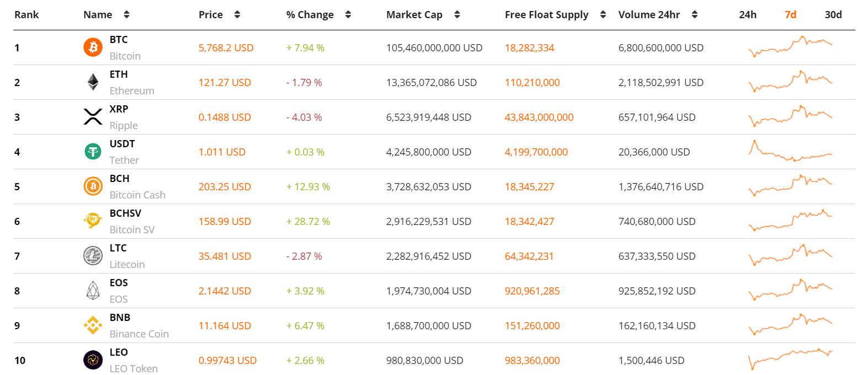Sort by Market Cap column arrows
The image size is (868, 375).
click(x=457, y=15)
